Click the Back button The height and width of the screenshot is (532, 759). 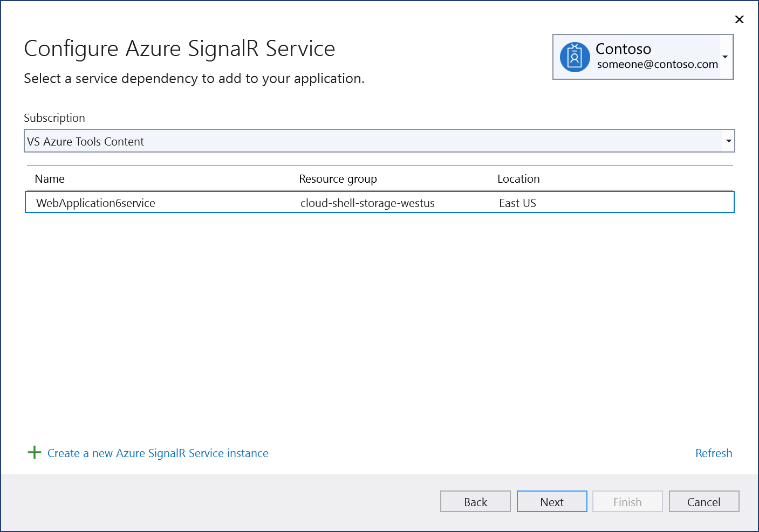(475, 501)
